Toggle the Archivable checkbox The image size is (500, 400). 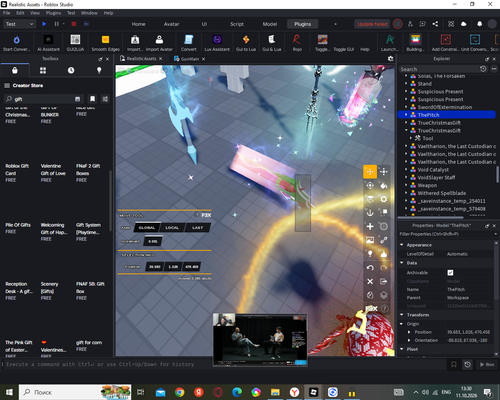(450, 273)
